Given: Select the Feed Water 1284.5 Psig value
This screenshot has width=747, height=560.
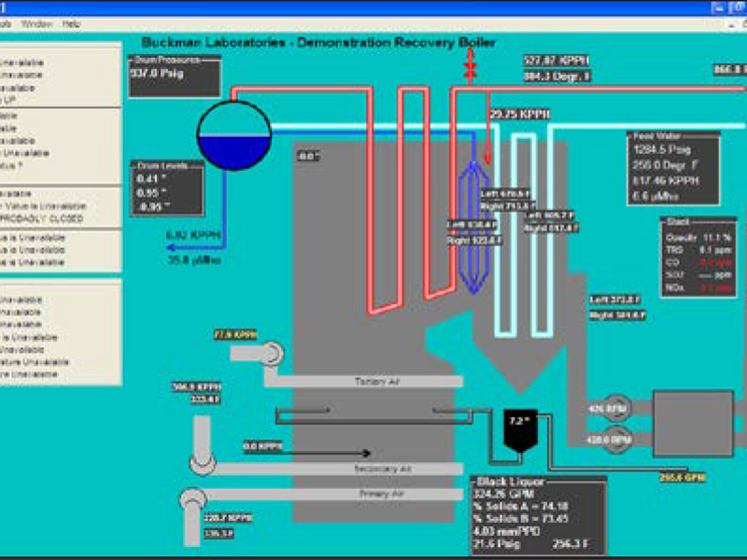Looking at the screenshot, I should tap(662, 149).
